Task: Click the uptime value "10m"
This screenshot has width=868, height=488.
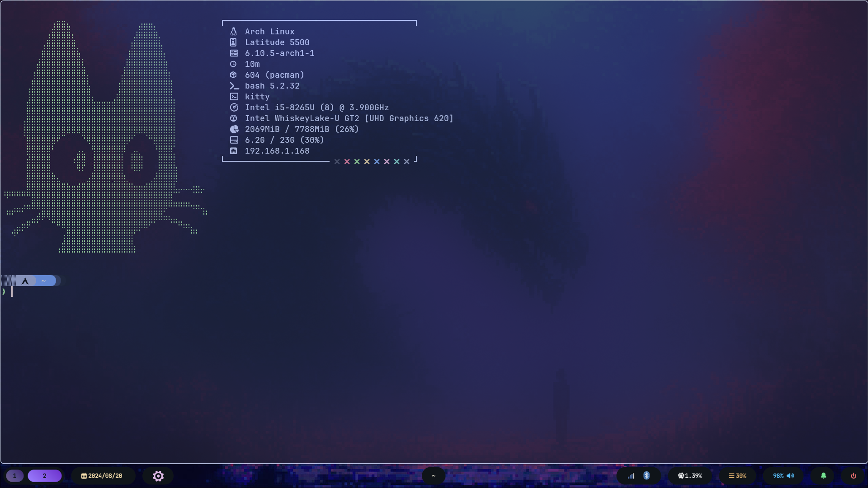Action: point(252,64)
